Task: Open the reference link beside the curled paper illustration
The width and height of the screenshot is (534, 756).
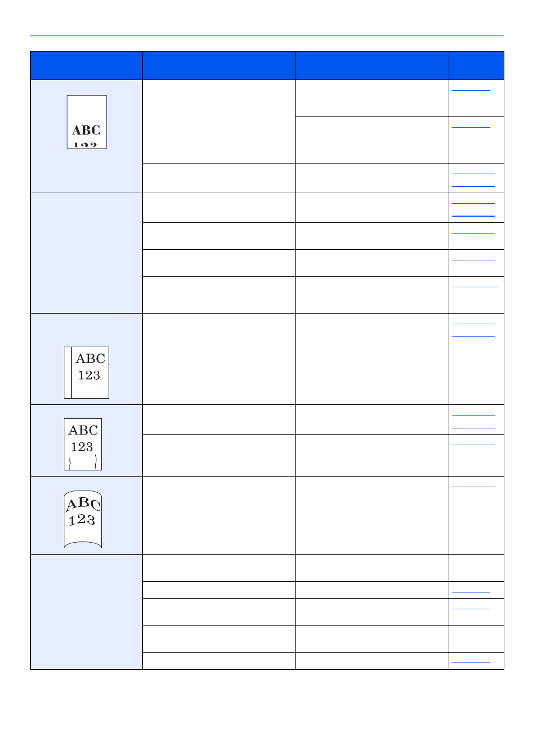Action: [474, 486]
